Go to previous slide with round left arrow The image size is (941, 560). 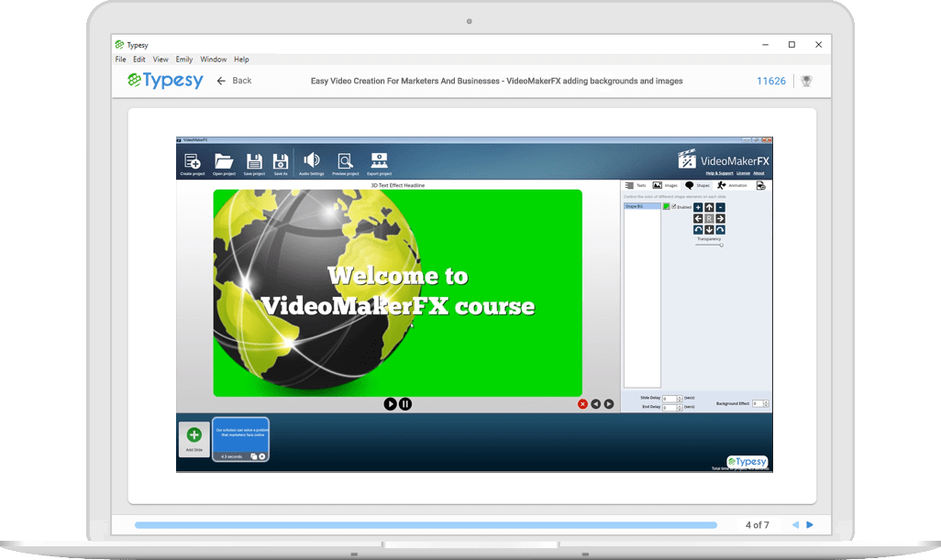point(595,404)
